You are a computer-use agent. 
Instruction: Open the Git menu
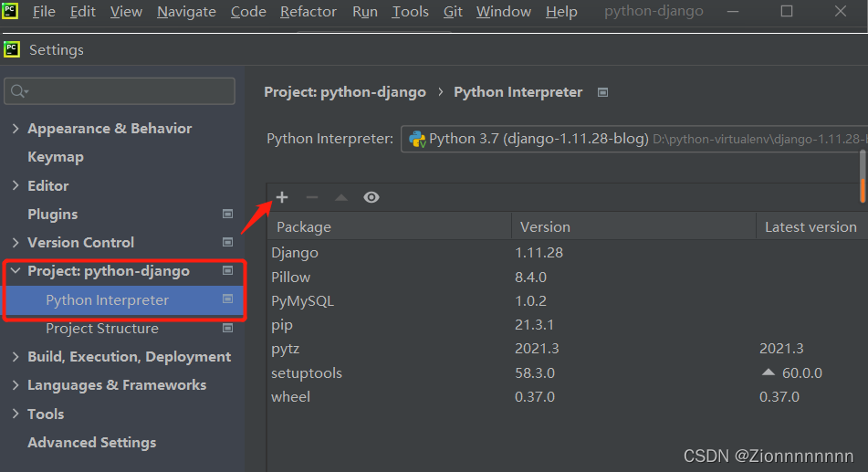click(x=453, y=12)
